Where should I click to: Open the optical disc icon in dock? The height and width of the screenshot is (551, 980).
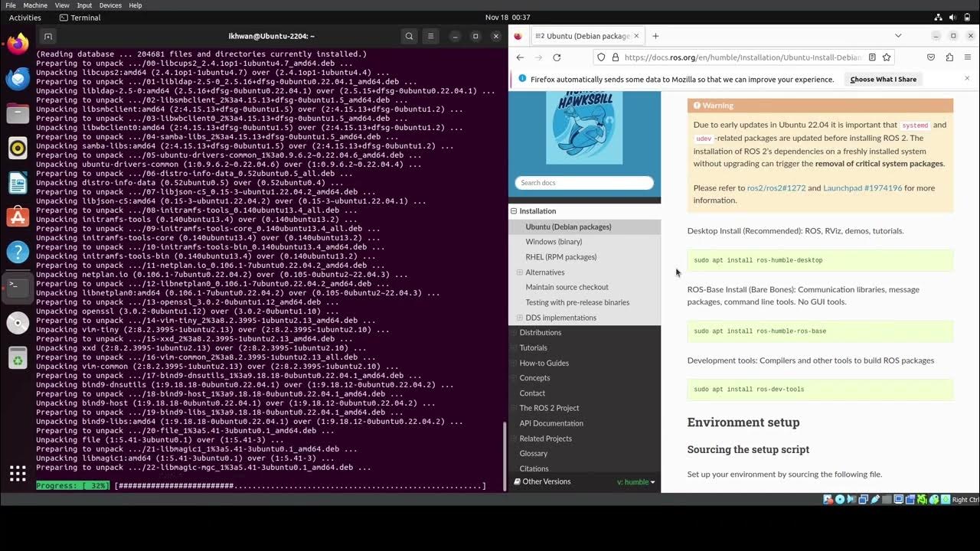[18, 323]
